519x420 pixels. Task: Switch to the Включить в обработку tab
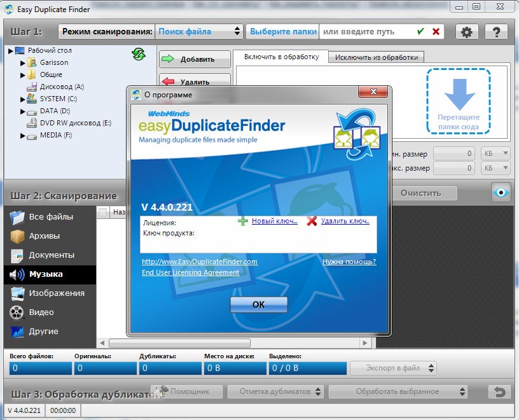tap(281, 57)
